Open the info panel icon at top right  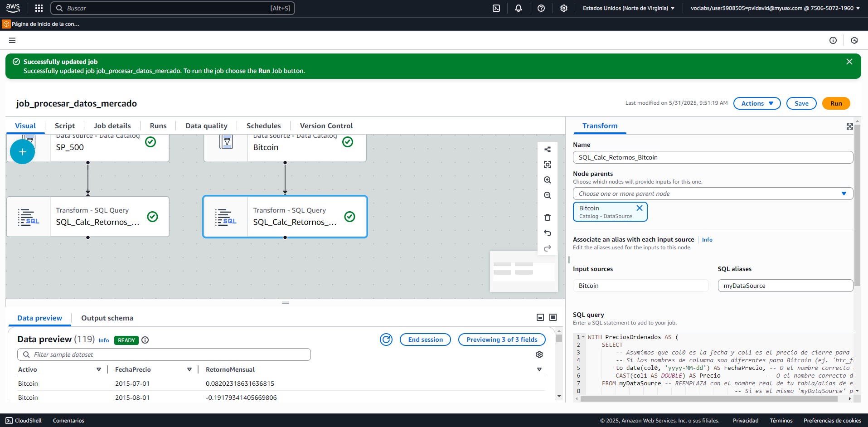(x=833, y=40)
